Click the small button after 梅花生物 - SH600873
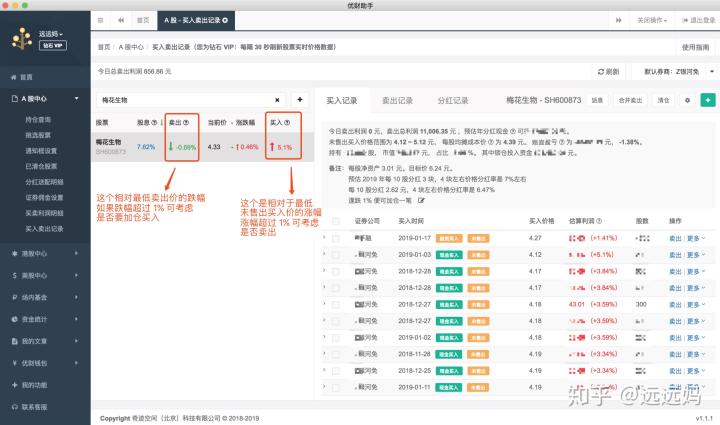 pyautogui.click(x=597, y=100)
